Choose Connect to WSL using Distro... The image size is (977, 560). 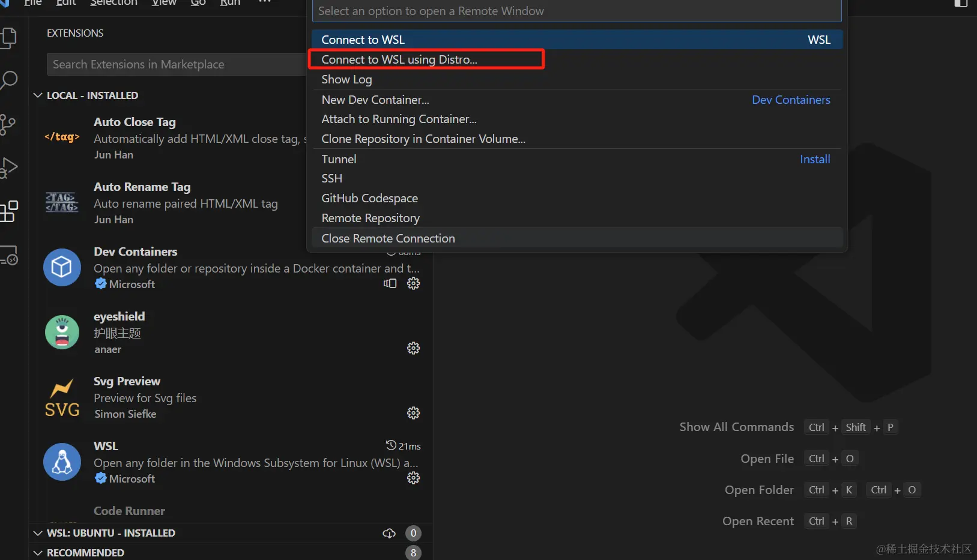pyautogui.click(x=577, y=59)
